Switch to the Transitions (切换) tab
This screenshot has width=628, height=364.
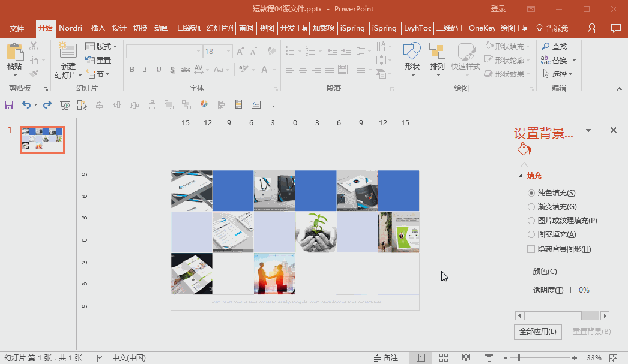click(140, 28)
